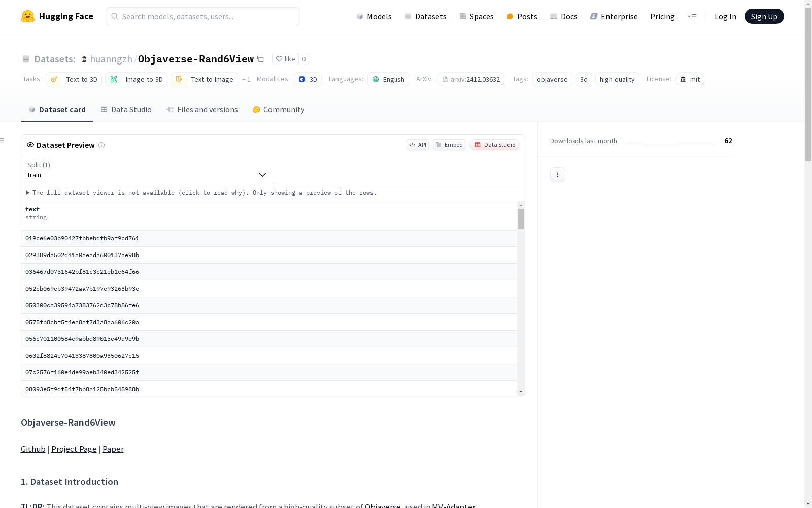Select the Dataset card tab

[57, 110]
